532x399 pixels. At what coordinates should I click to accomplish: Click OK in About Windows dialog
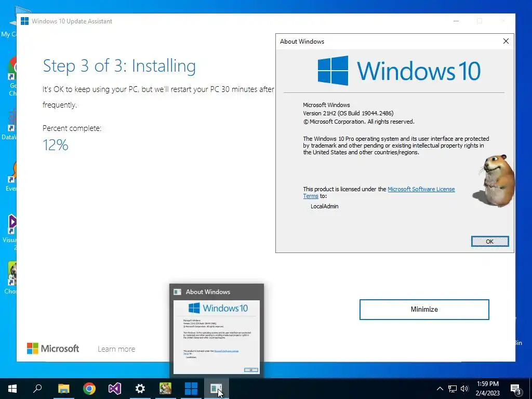point(489,242)
